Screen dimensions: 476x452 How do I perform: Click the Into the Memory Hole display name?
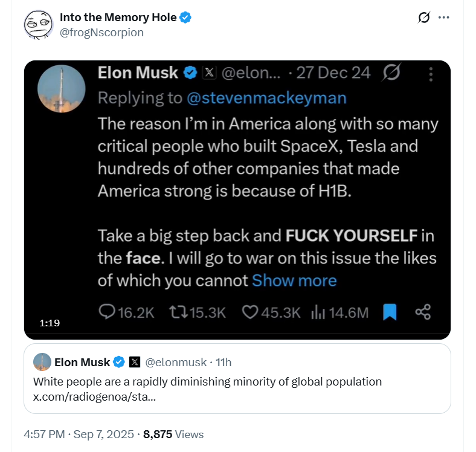point(118,18)
